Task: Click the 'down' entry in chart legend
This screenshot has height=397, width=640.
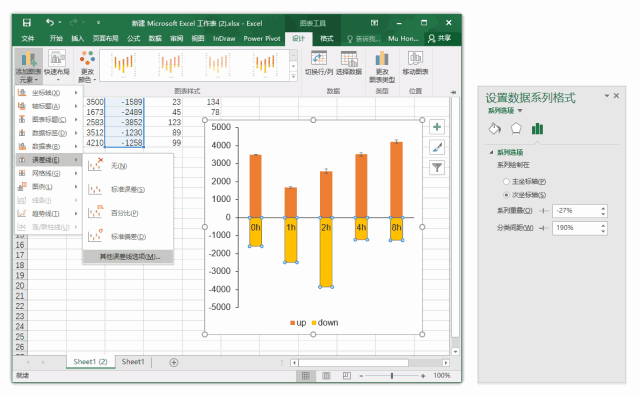Action: [x=325, y=323]
